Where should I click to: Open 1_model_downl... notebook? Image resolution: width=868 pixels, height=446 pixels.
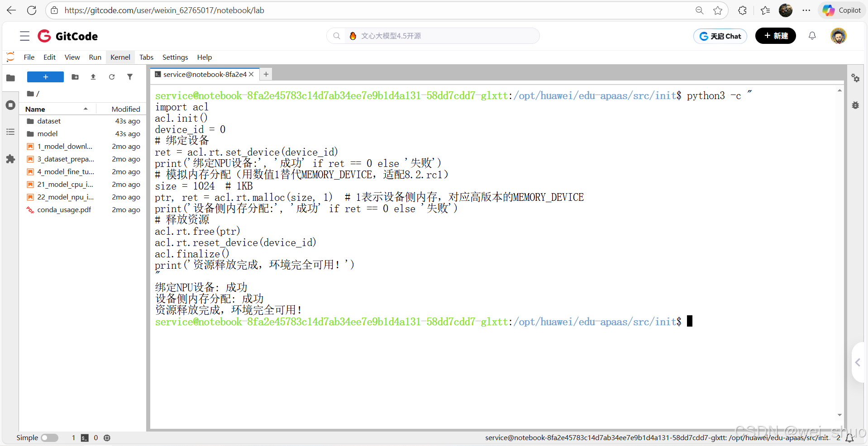coord(83,147)
